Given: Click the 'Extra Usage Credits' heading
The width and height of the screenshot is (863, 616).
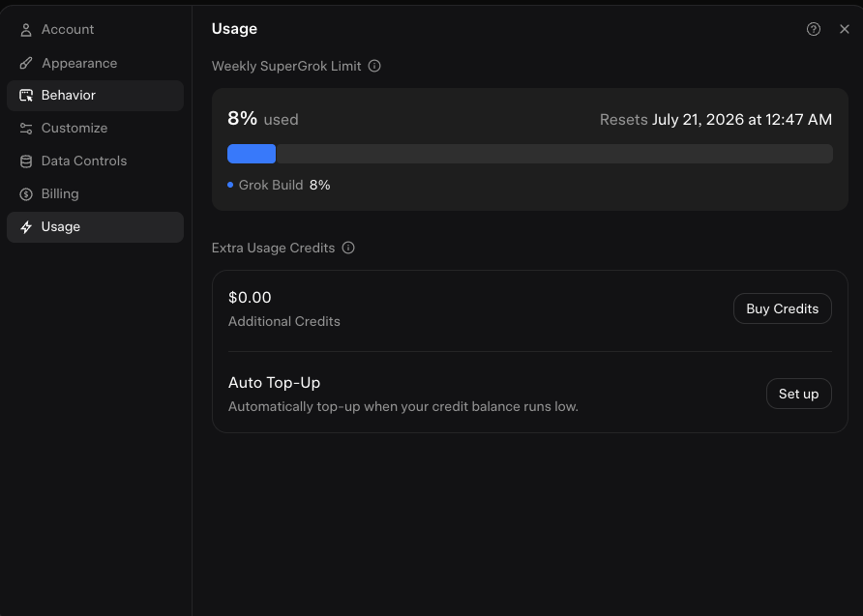Looking at the screenshot, I should 273,249.
